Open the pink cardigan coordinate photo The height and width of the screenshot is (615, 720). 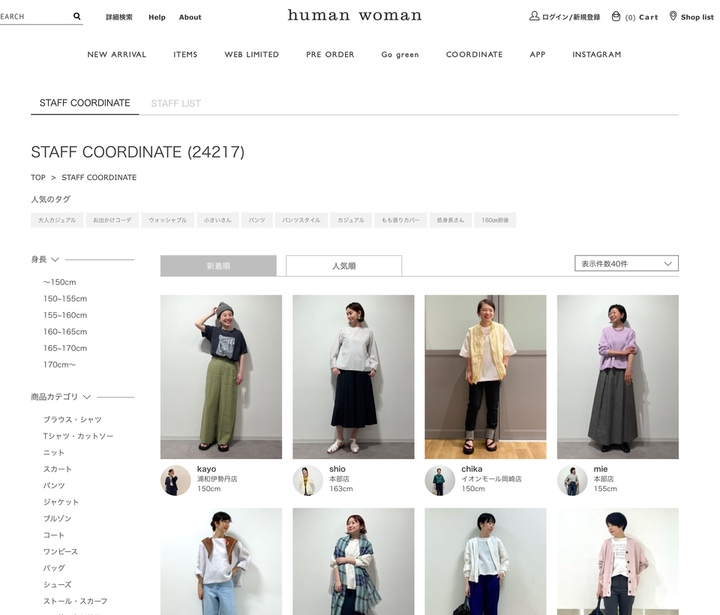(618, 561)
